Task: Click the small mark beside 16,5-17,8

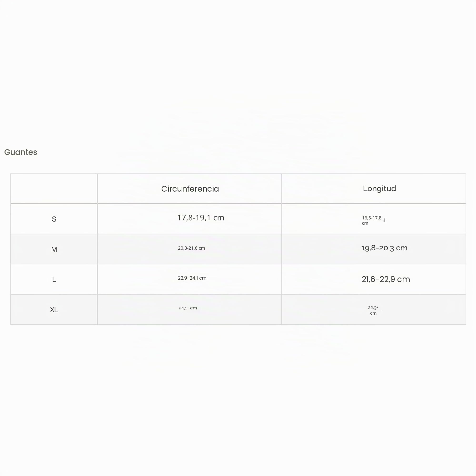Action: [x=384, y=220]
